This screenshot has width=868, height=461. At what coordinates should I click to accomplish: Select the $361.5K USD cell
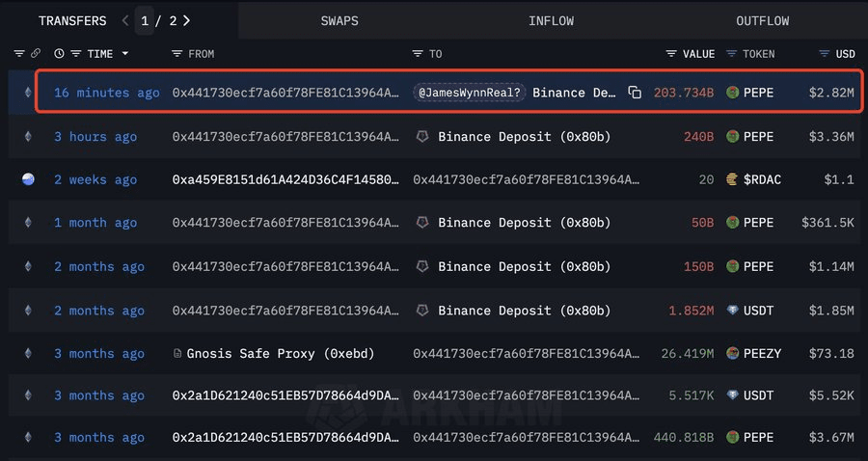pos(827,223)
